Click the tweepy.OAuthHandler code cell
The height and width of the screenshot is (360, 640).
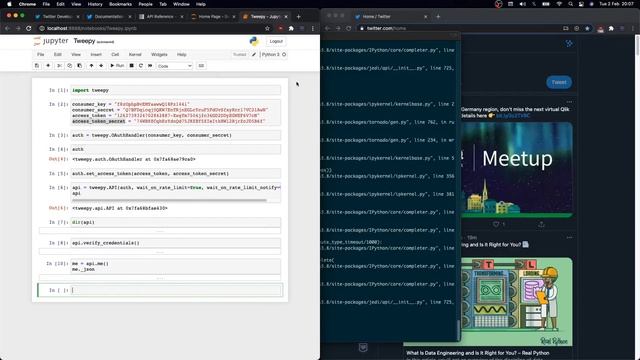tap(176, 135)
